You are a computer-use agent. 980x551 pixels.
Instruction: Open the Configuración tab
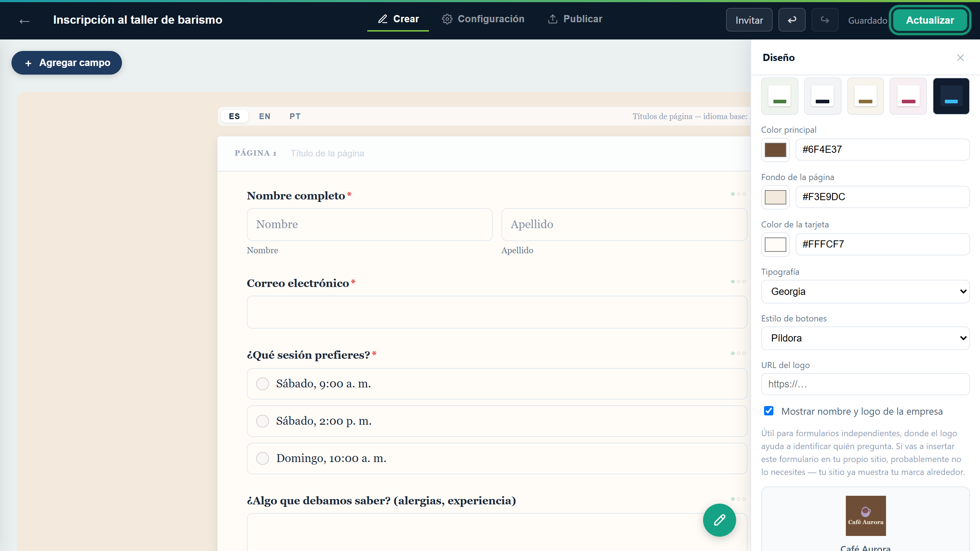click(483, 19)
